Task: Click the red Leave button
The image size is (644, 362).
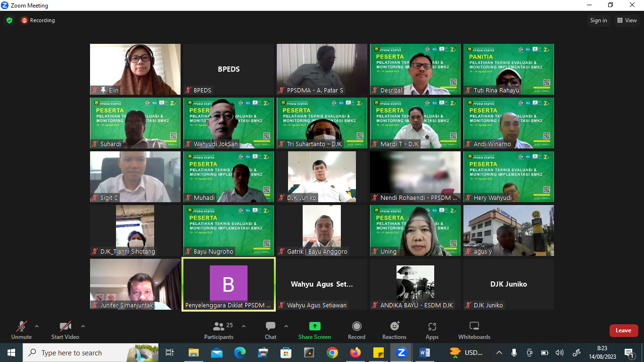Action: 624,330
